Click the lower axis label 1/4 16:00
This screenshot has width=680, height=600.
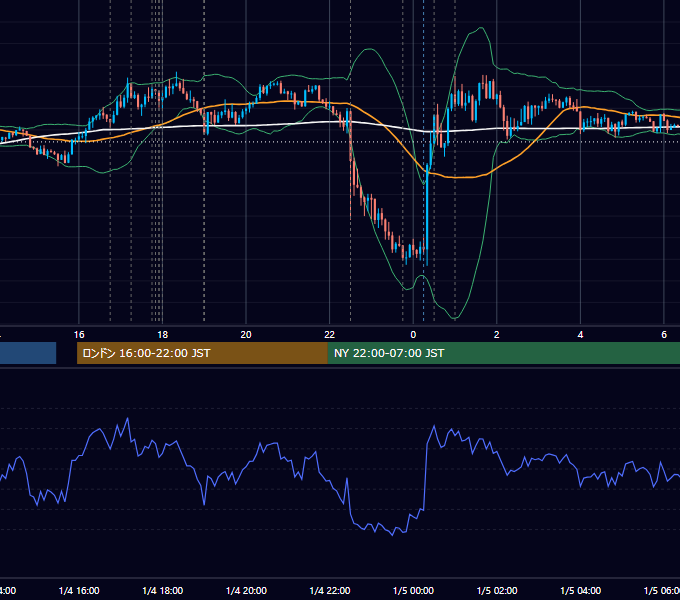pos(79,590)
